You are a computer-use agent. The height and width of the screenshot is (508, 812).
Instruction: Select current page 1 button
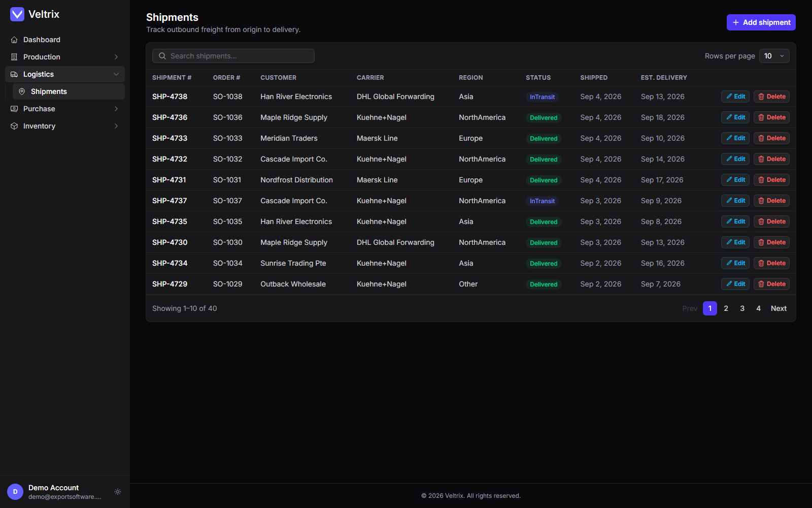[710, 308]
